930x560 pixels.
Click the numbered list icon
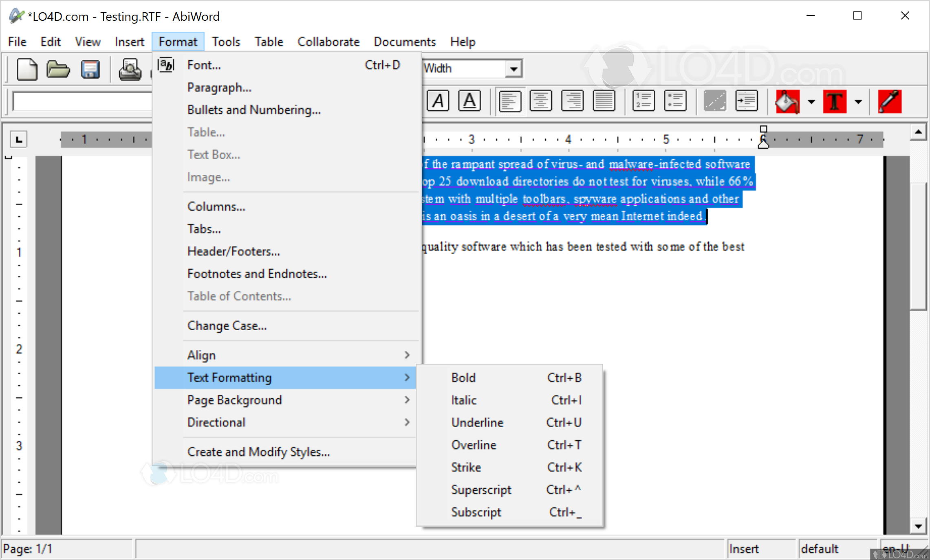[x=644, y=101]
